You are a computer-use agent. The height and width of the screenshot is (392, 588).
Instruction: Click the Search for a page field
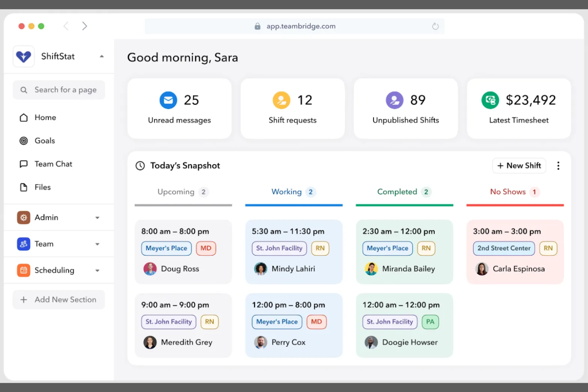click(x=59, y=90)
